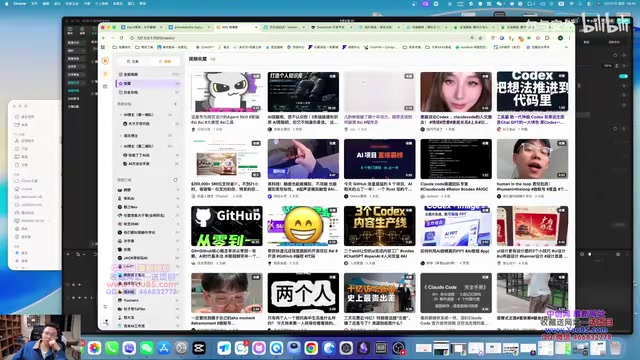
Task: Go back using Chrome's back arrow
Action: [x=104, y=38]
